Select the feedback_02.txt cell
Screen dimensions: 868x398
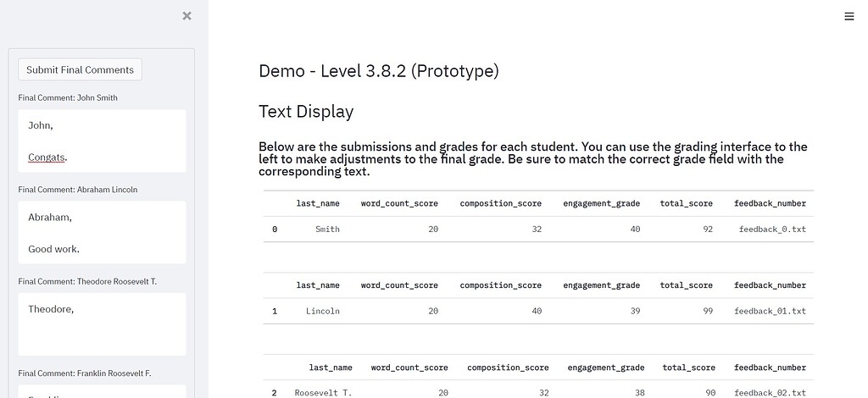coord(770,394)
